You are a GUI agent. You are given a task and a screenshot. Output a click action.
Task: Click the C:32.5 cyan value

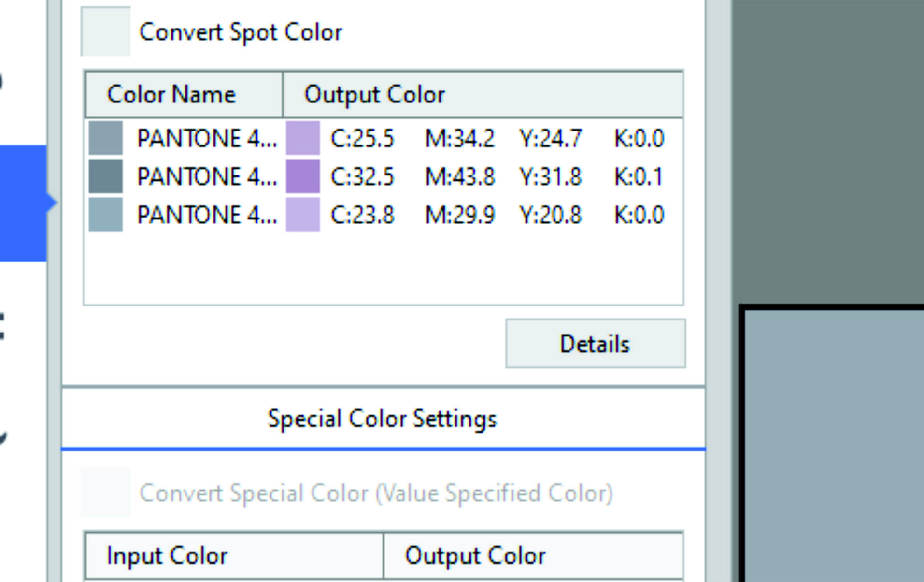coord(362,176)
